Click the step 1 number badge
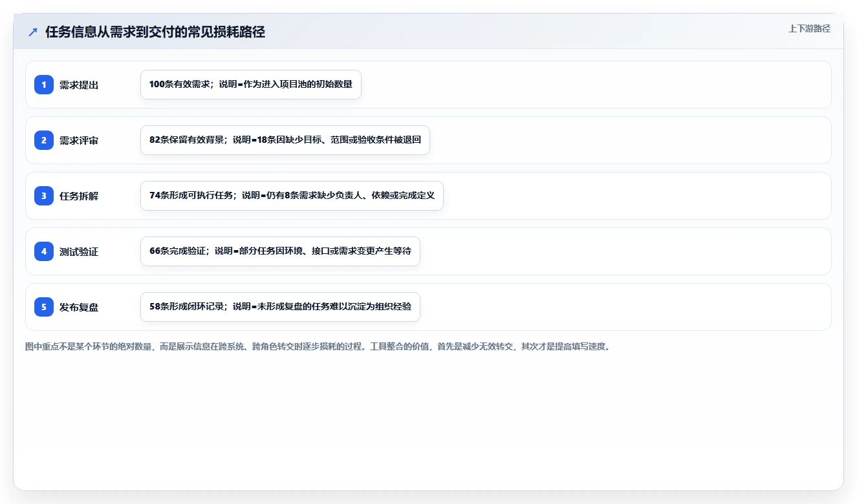The width and height of the screenshot is (857, 504). pyautogui.click(x=44, y=85)
